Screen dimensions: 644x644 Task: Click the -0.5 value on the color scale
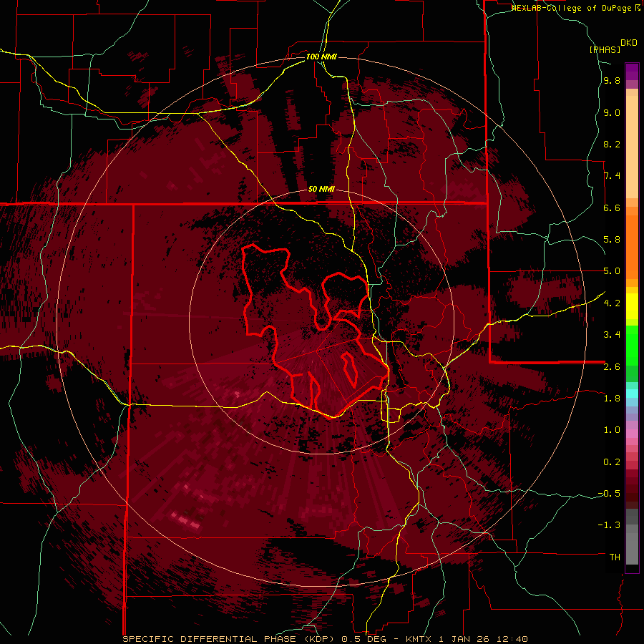tap(609, 494)
